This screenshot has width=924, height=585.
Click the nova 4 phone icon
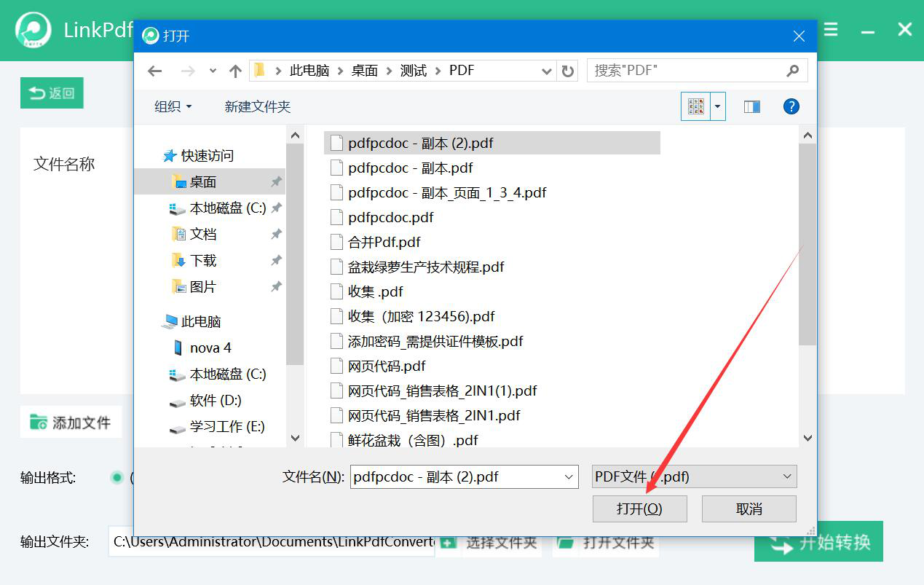[x=178, y=348]
